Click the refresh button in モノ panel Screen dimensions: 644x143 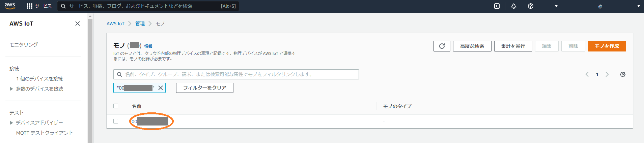442,46
